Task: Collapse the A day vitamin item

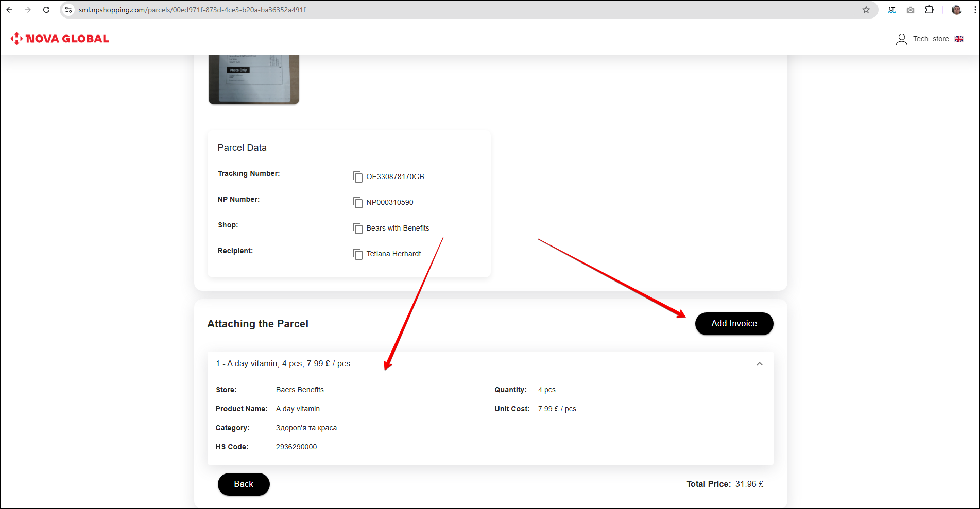Action: click(x=759, y=364)
